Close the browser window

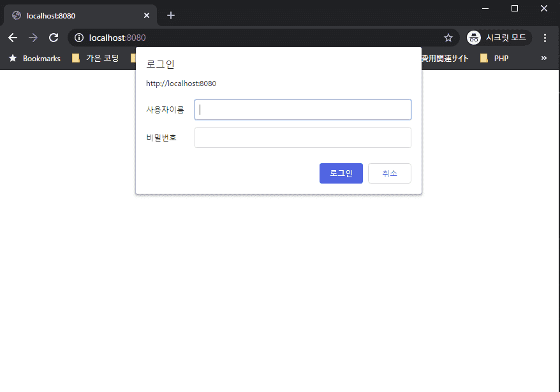544,8
